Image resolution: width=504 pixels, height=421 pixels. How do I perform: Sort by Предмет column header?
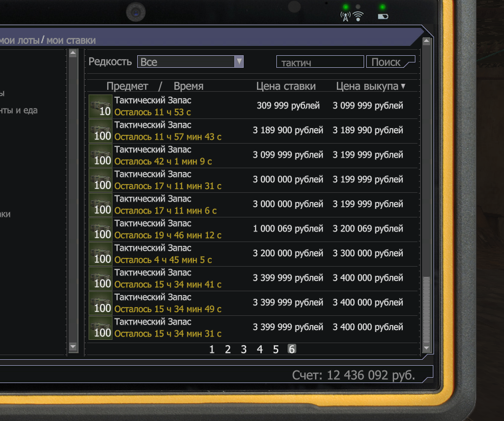[127, 86]
